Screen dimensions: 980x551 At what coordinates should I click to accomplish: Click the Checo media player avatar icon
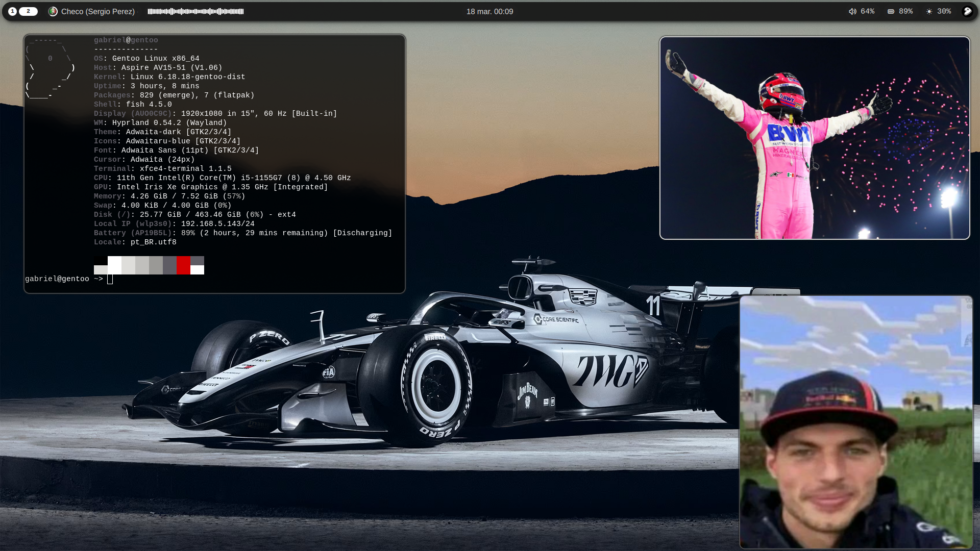[53, 11]
